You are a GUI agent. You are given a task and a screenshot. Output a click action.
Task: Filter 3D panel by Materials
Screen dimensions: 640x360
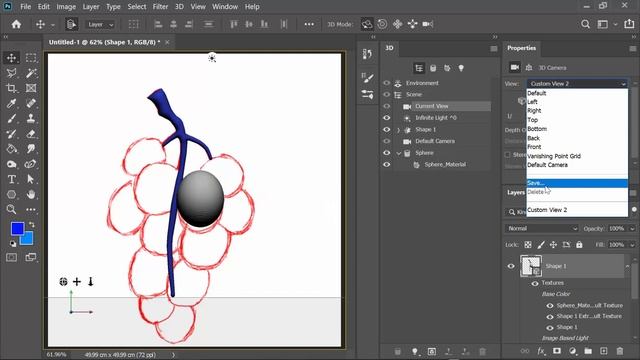point(447,68)
